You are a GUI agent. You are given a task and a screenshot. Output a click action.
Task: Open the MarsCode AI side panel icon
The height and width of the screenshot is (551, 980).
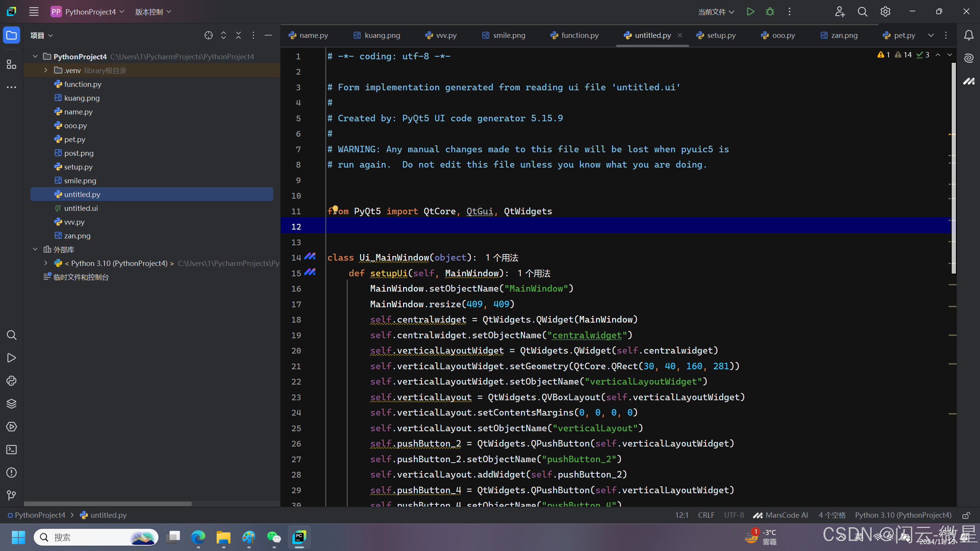tap(969, 81)
